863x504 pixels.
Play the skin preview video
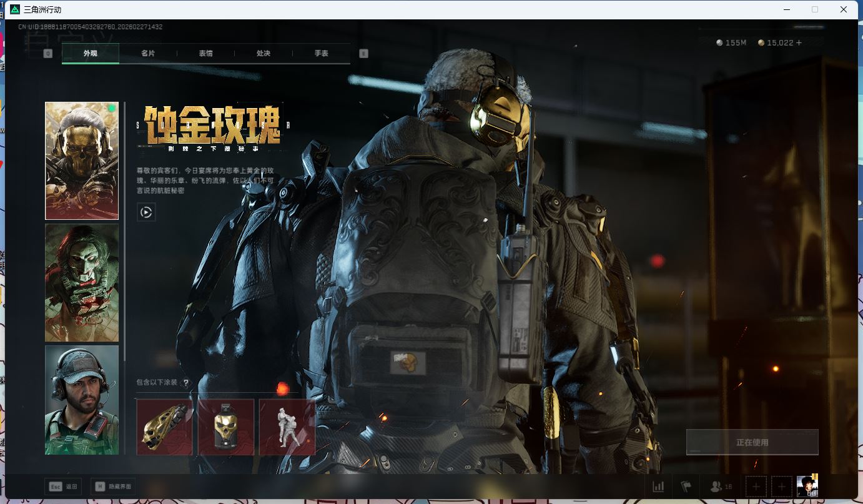(146, 212)
